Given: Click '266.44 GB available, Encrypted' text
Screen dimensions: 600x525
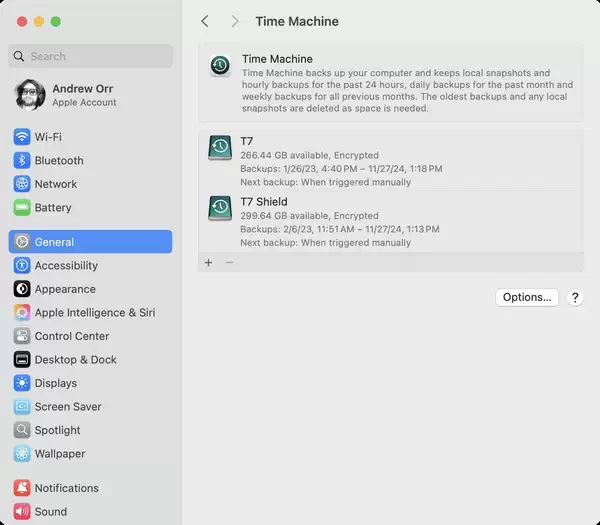Looking at the screenshot, I should pos(310,155).
